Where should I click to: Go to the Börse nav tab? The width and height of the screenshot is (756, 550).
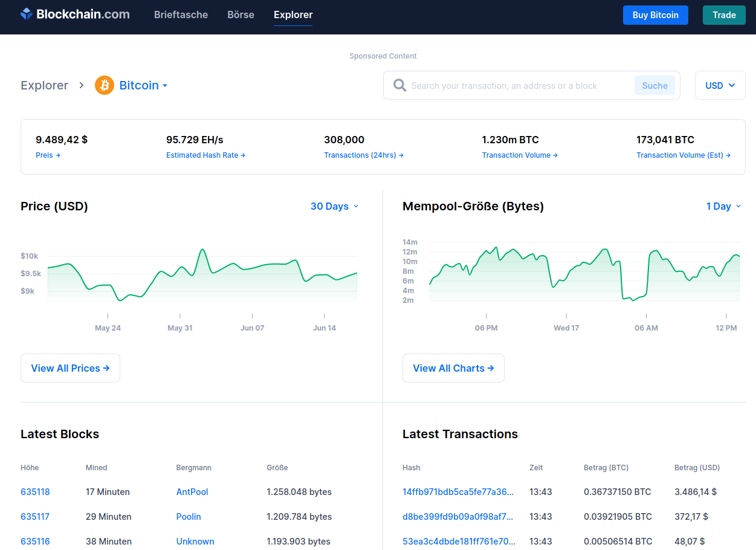[241, 15]
